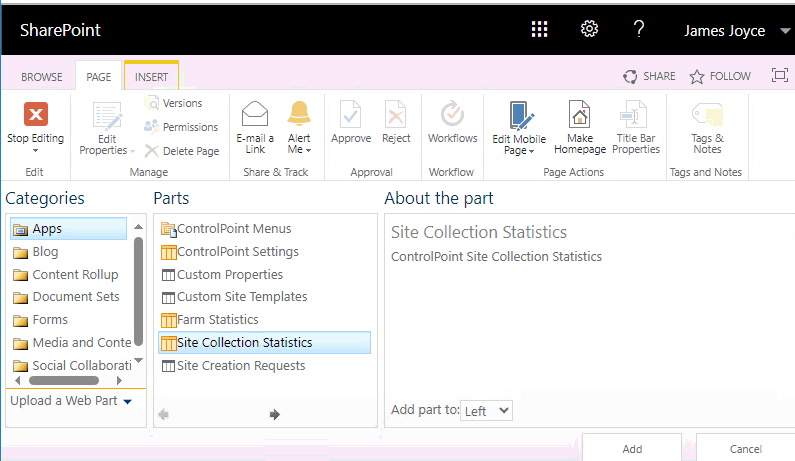Switch to the INSERT tab

[x=151, y=77]
